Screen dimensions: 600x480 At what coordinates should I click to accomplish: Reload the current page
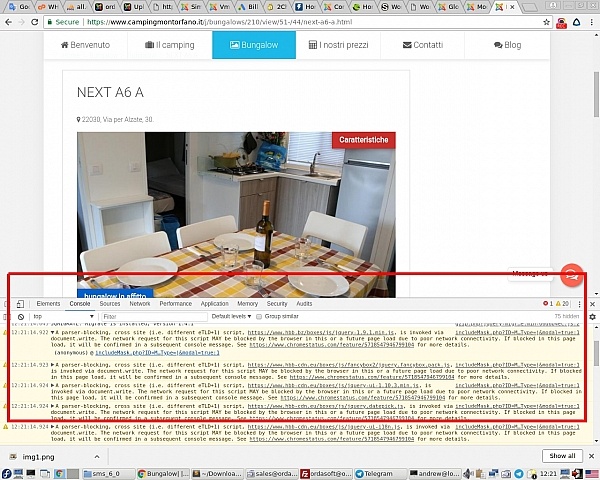tap(34, 22)
